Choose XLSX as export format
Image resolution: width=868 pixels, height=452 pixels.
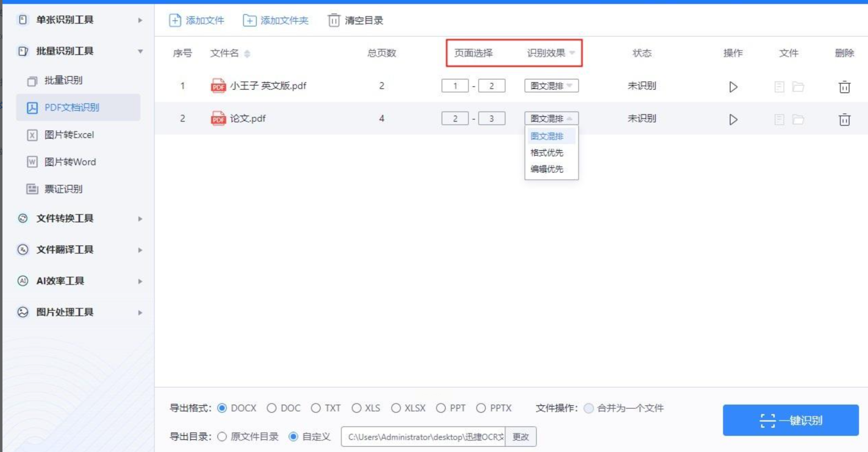click(x=396, y=408)
